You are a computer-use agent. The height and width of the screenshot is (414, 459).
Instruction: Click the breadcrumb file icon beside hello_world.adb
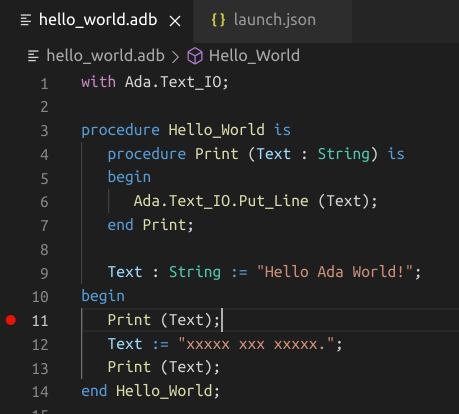coord(33,56)
